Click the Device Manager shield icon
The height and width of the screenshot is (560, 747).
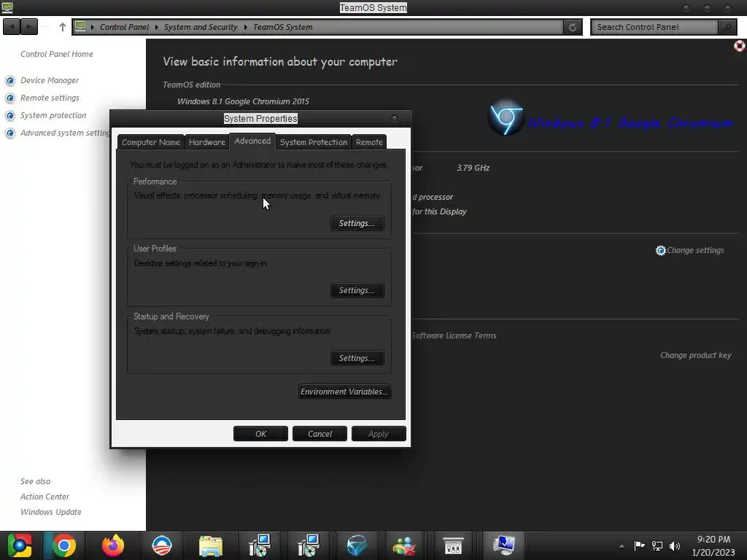coord(10,80)
